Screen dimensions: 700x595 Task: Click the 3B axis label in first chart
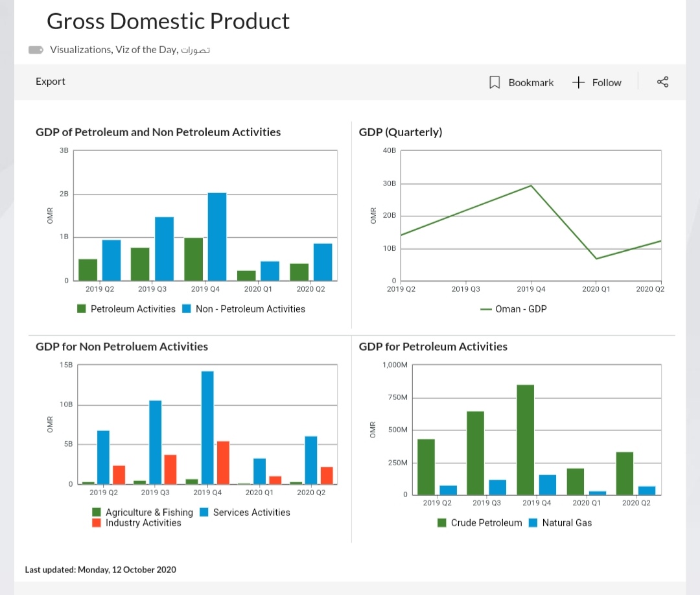64,151
